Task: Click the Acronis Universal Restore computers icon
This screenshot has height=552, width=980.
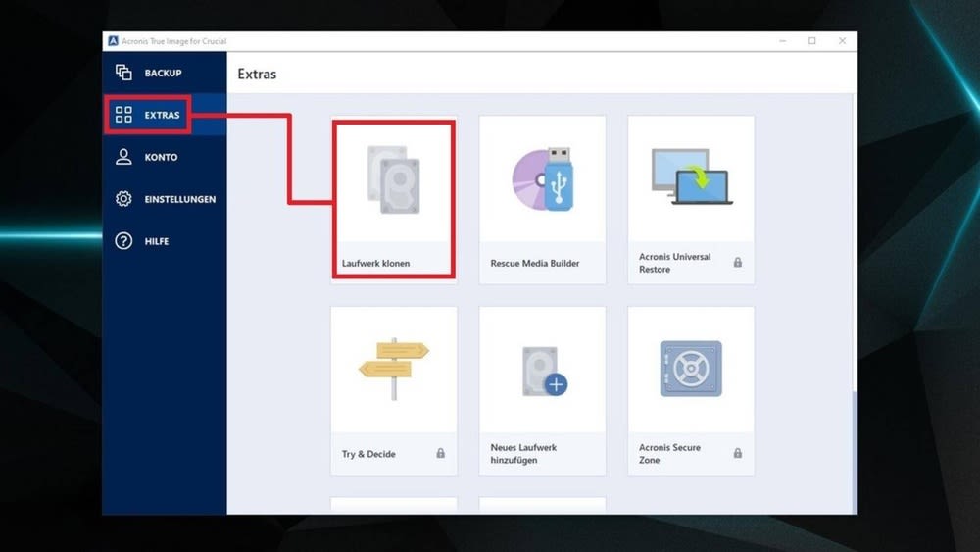Action: coord(691,176)
